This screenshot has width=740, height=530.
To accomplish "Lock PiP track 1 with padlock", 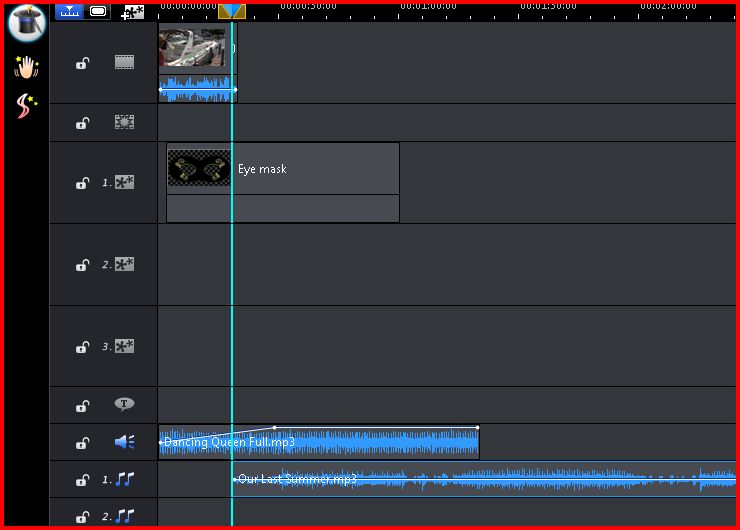I will [83, 184].
